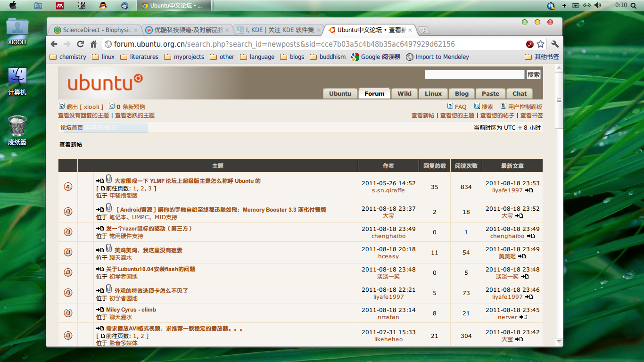Open the chemistry bookmarks folder
The width and height of the screenshot is (644, 362).
tap(67, 57)
